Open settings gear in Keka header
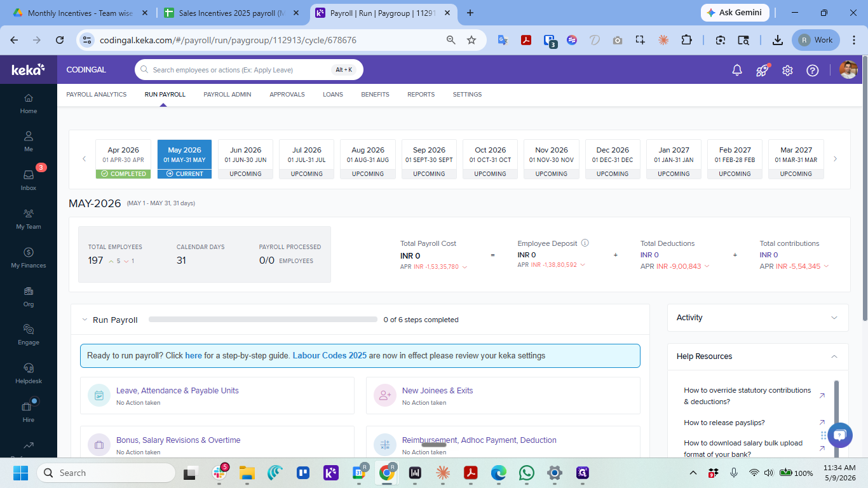Image resolution: width=868 pixels, height=488 pixels. (787, 71)
